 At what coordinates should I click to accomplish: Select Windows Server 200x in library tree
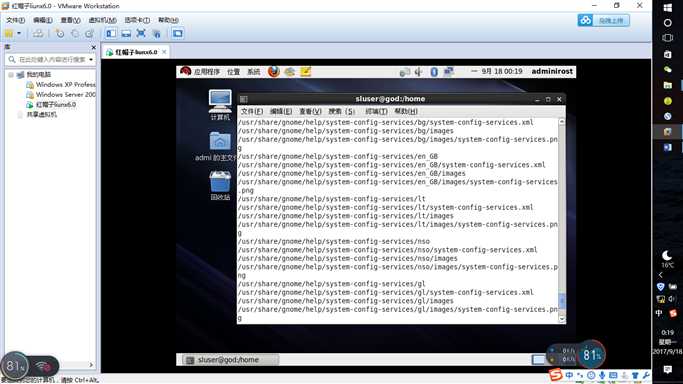[x=61, y=94]
